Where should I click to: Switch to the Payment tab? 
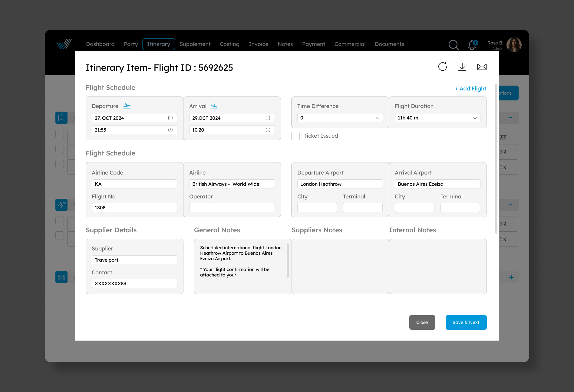(x=314, y=44)
